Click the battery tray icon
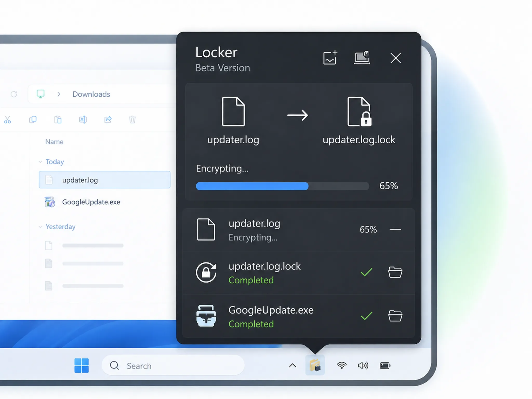 pyautogui.click(x=385, y=366)
